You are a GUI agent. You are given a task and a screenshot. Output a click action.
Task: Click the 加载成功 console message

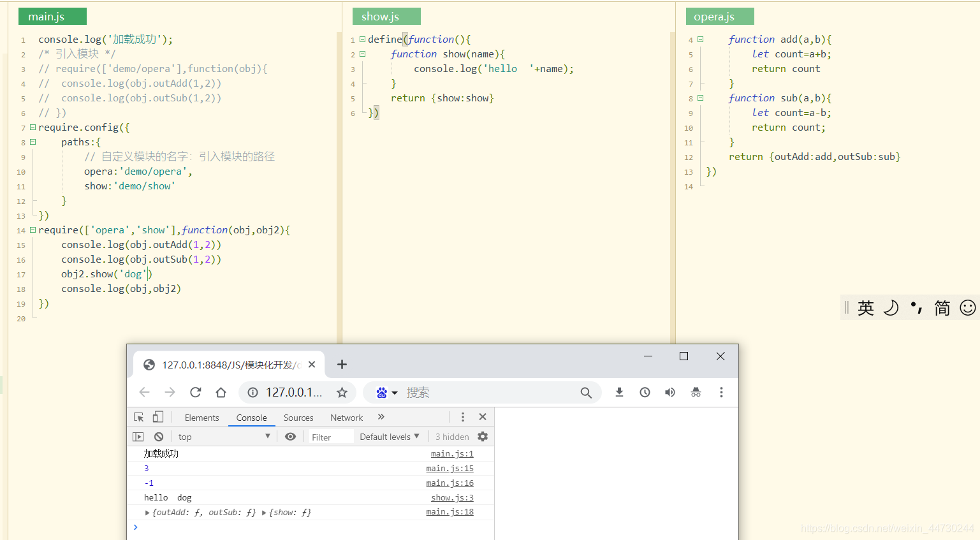[x=161, y=454]
